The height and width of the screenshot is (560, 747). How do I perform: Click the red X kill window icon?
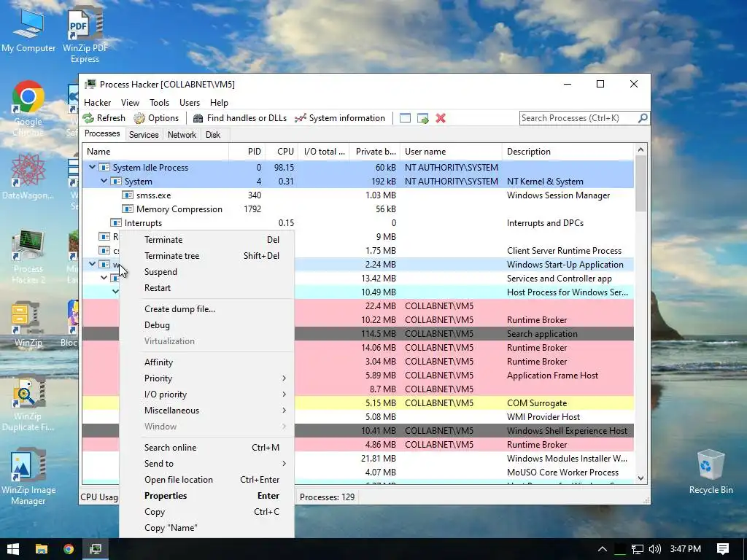click(441, 118)
